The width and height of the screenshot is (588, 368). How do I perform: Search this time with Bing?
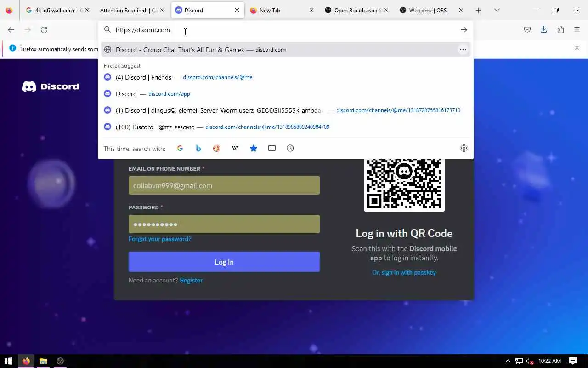tap(198, 148)
